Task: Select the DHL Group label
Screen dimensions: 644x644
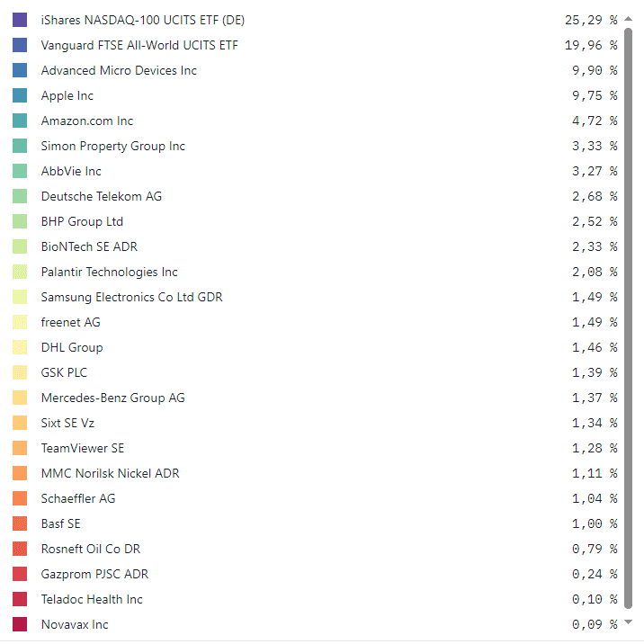Action: pyautogui.click(x=72, y=347)
